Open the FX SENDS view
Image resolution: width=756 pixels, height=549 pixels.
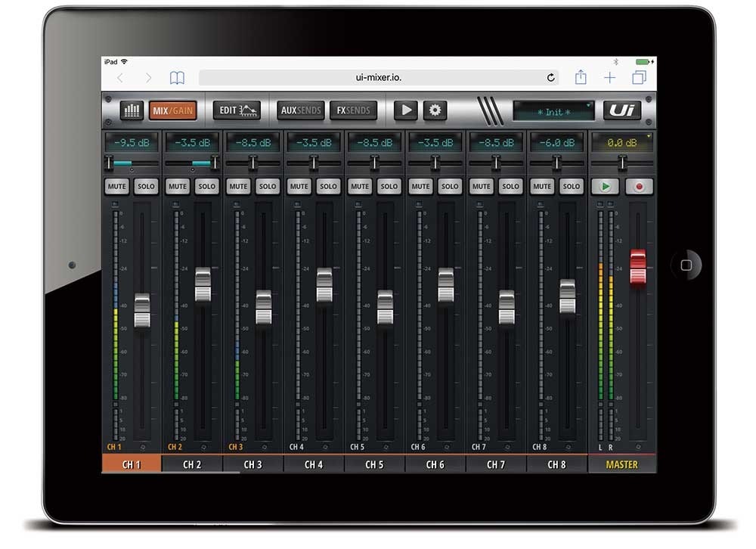coord(353,110)
